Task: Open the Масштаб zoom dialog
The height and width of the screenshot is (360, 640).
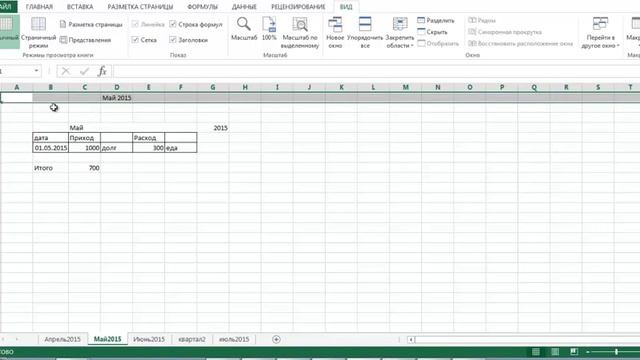Action: pos(244,29)
